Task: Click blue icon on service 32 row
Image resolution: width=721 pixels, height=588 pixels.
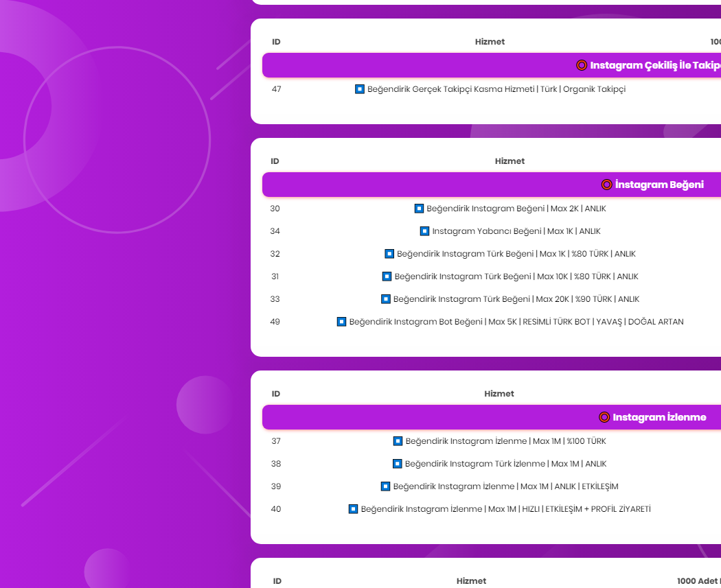Action: point(389,254)
